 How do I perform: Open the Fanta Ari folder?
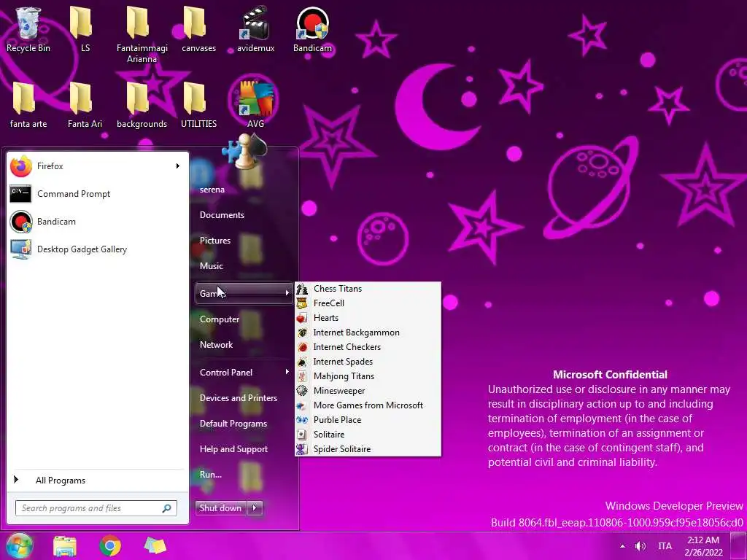coord(85,105)
